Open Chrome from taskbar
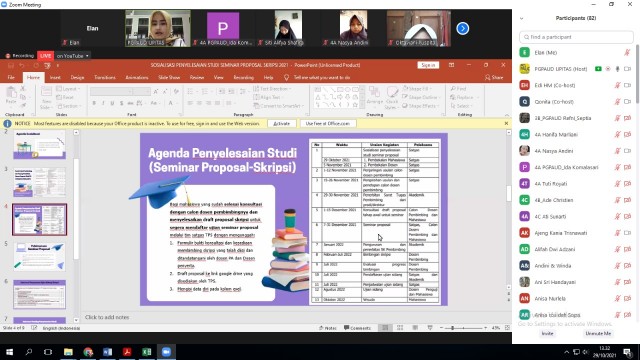 [88, 352]
